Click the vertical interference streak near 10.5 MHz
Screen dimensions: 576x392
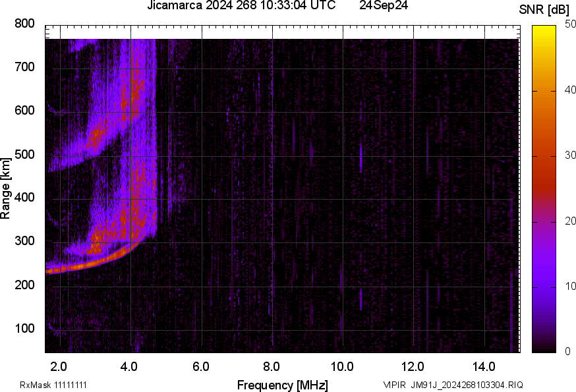click(x=360, y=158)
